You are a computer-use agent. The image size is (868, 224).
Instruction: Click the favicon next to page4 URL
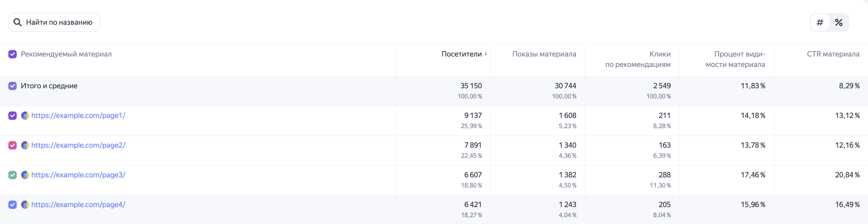pos(25,204)
